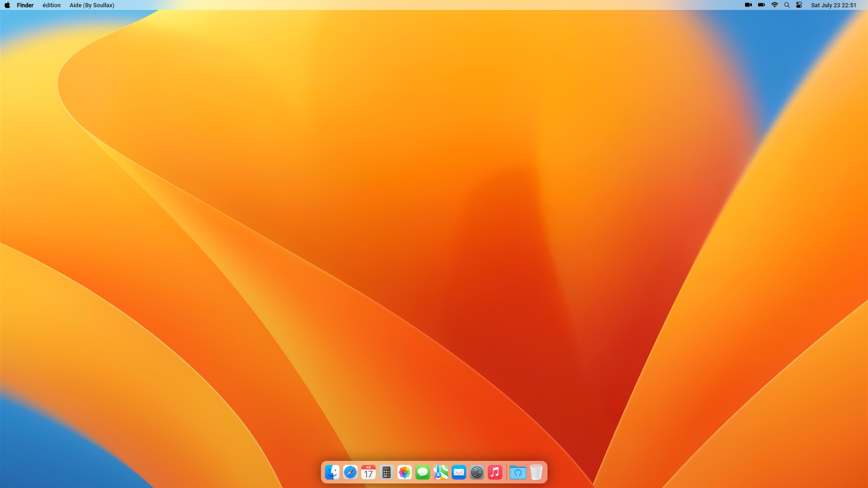Image resolution: width=868 pixels, height=488 pixels.
Task: Open Wi-Fi status menu
Action: point(774,5)
